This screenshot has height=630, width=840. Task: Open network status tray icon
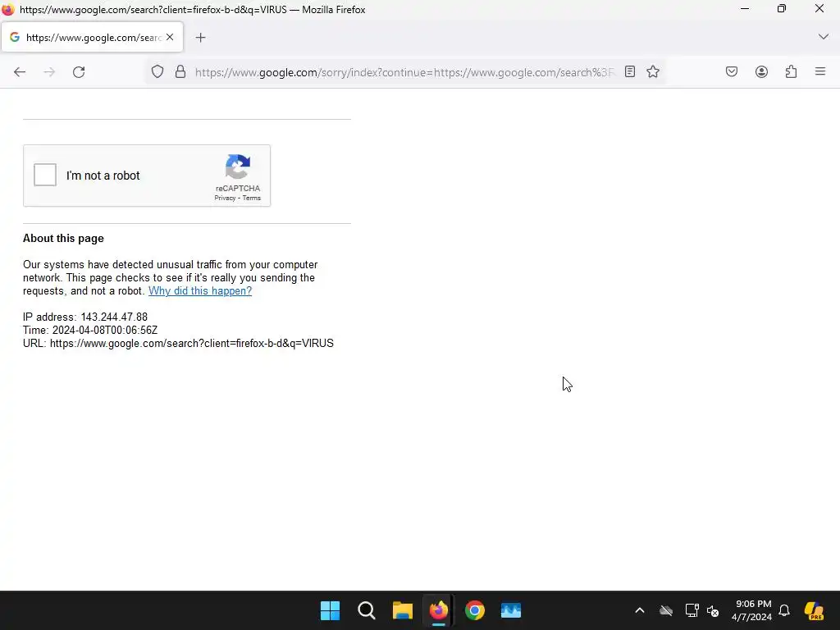tap(692, 610)
